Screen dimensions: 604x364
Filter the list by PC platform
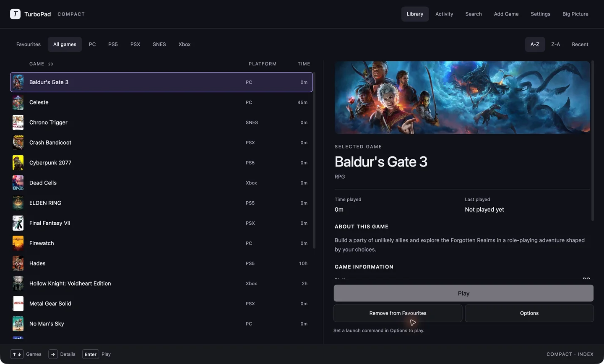[x=92, y=44]
